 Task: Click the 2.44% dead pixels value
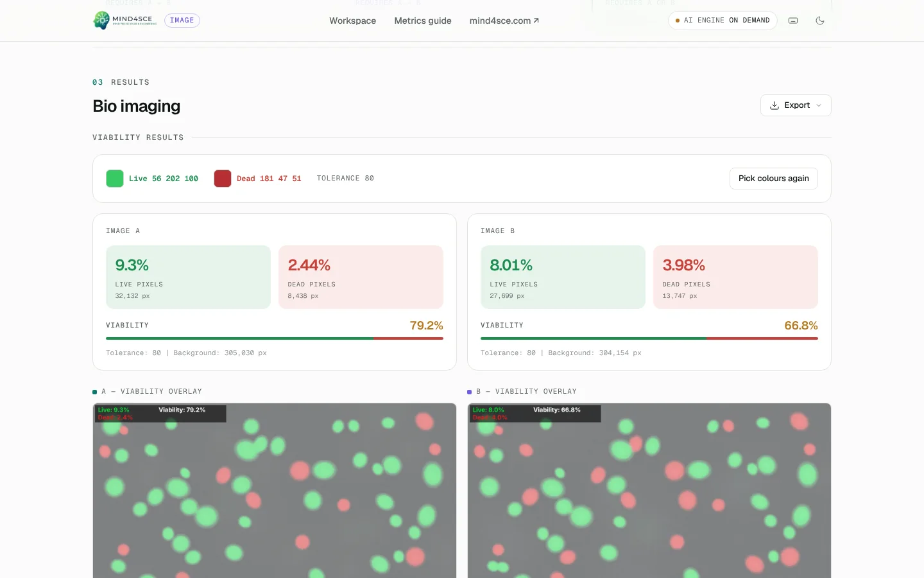point(309,265)
